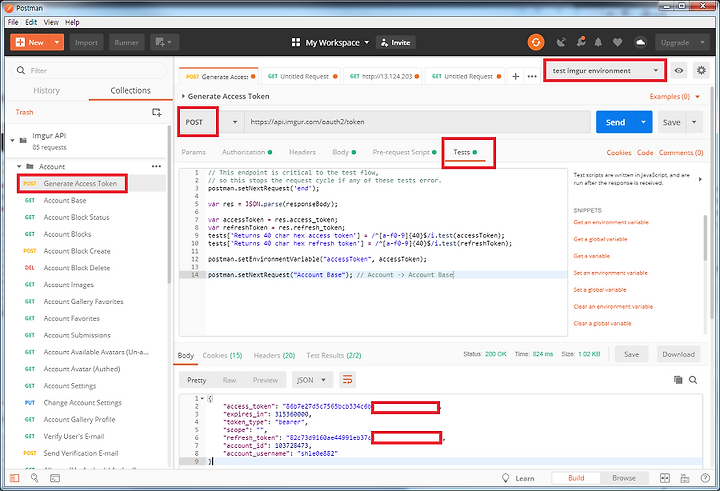Open HTTP method POST dropdown
This screenshot has height=491, width=720.
pyautogui.click(x=210, y=122)
